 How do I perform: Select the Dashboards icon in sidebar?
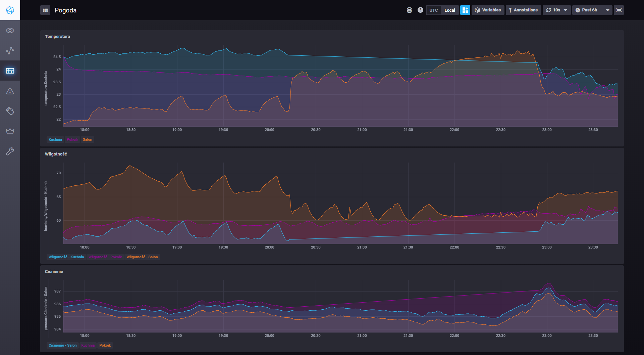pyautogui.click(x=10, y=71)
